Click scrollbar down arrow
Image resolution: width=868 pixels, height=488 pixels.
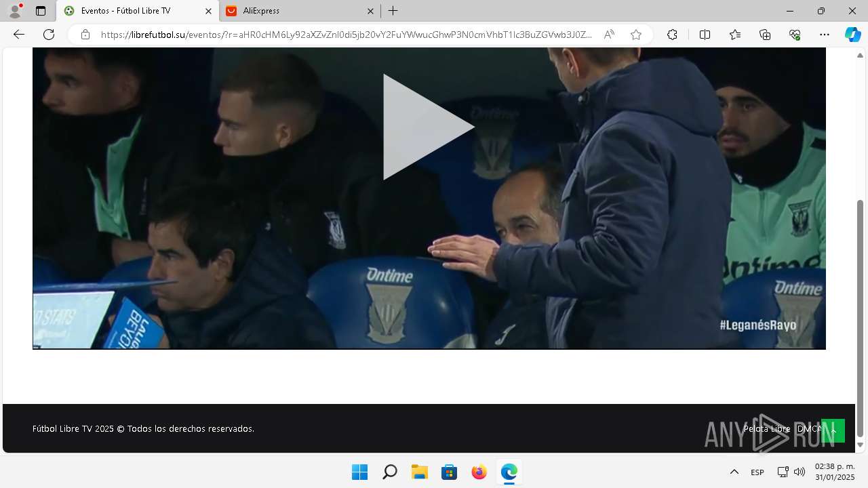tap(861, 445)
